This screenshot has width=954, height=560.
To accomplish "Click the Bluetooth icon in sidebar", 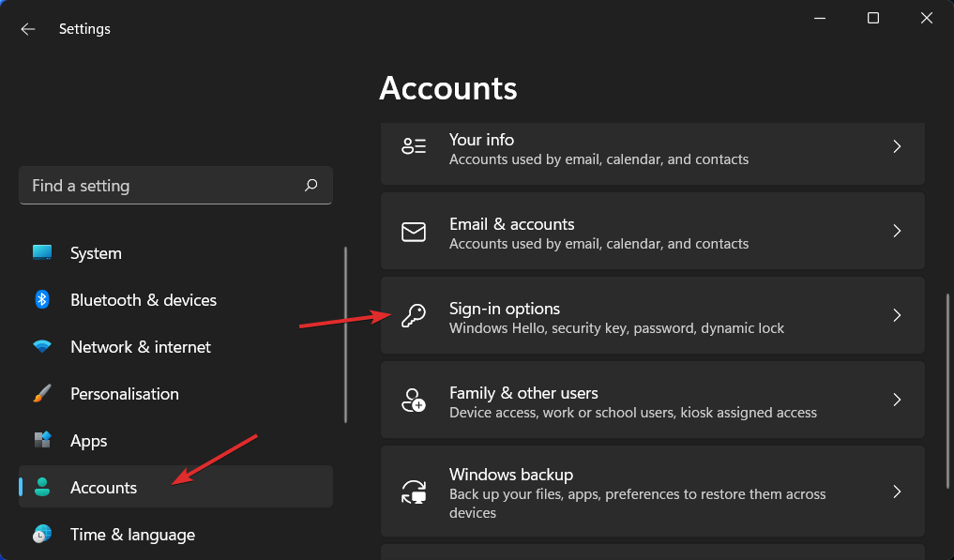I will (x=42, y=300).
